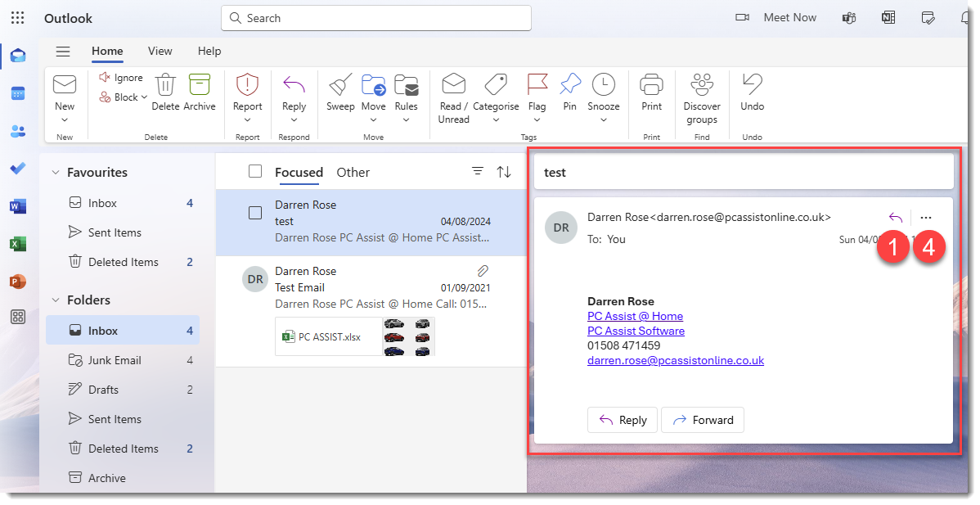
Task: Click the Forward button below message
Action: coord(702,420)
